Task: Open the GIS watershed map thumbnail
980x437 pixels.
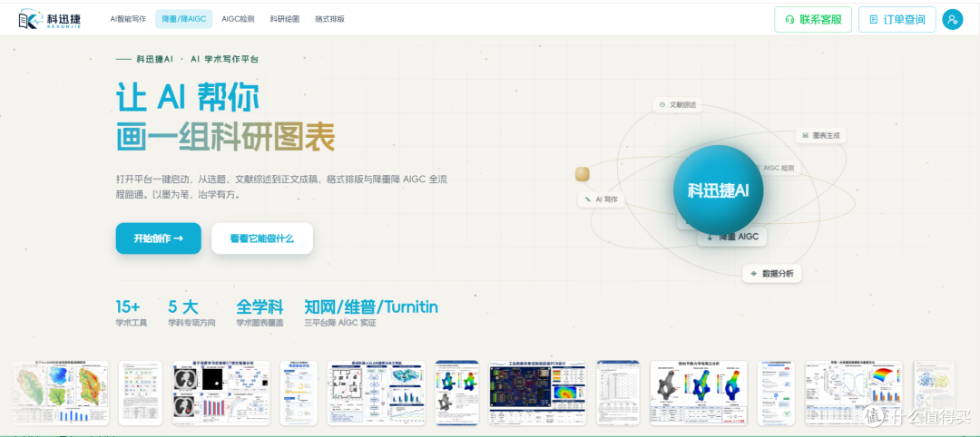Action: (61, 393)
